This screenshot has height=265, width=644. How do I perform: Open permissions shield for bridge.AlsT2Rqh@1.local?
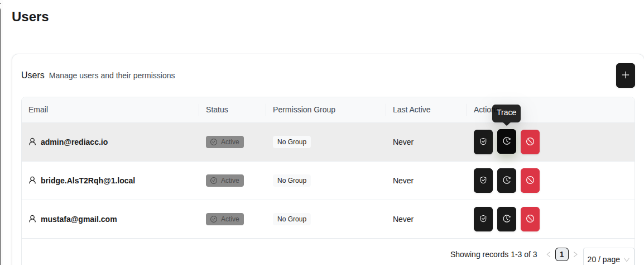point(483,181)
